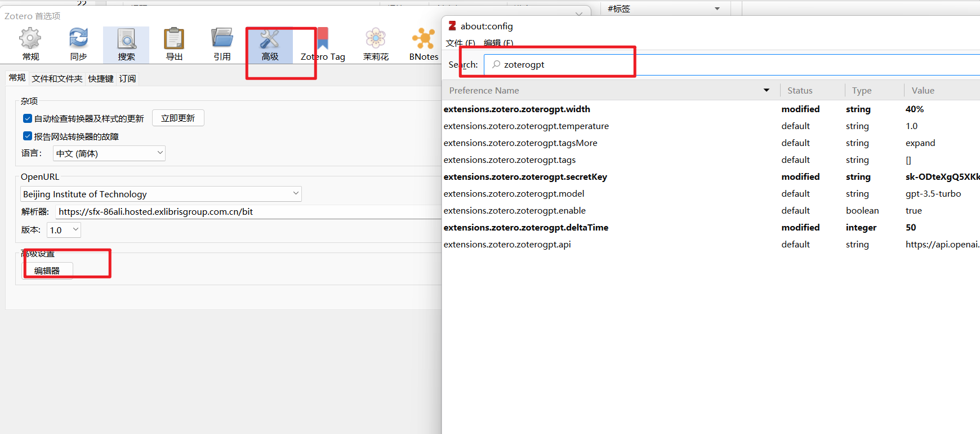Select the extensions.zotero.zoterogpt.tags row

coord(711,160)
